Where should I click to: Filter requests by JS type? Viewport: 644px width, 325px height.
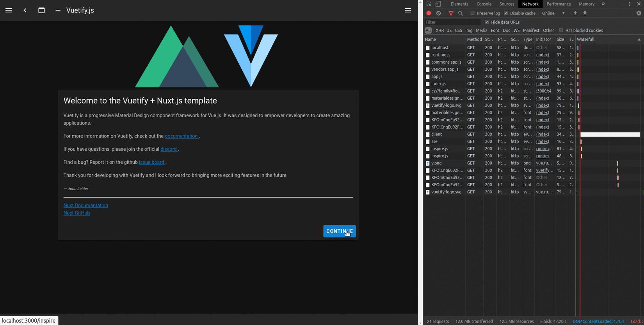click(449, 30)
